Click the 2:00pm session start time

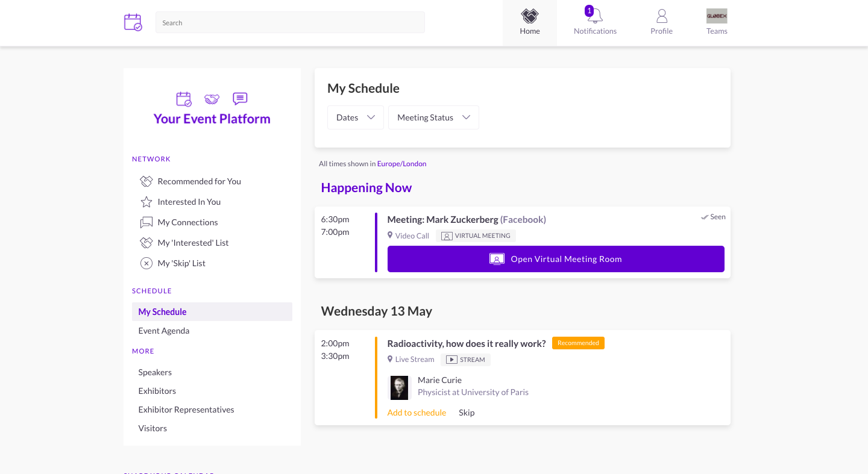[x=335, y=343]
